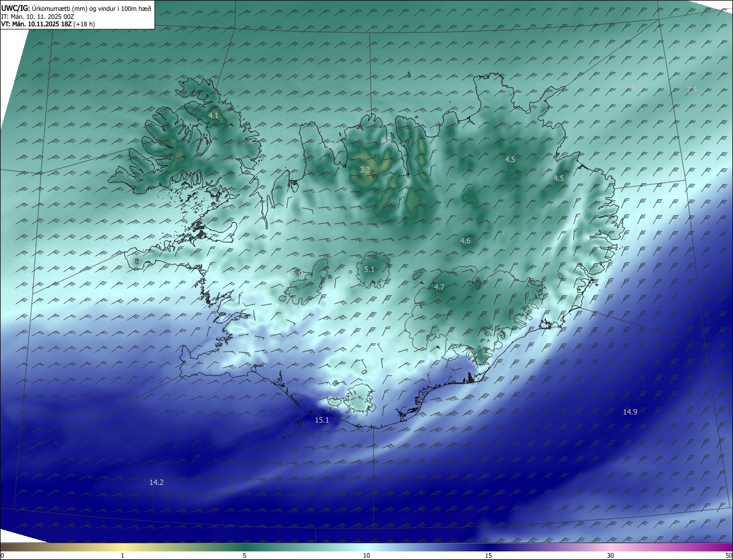Screen dimensions: 733x560
Task: Click the 5.1 value label on the glacier
Action: click(x=369, y=270)
